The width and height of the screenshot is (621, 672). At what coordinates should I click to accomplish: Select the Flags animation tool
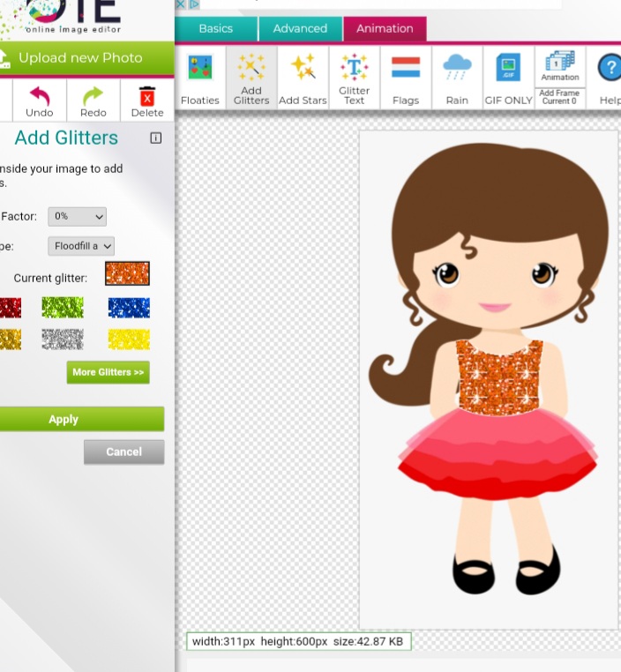[x=406, y=78]
